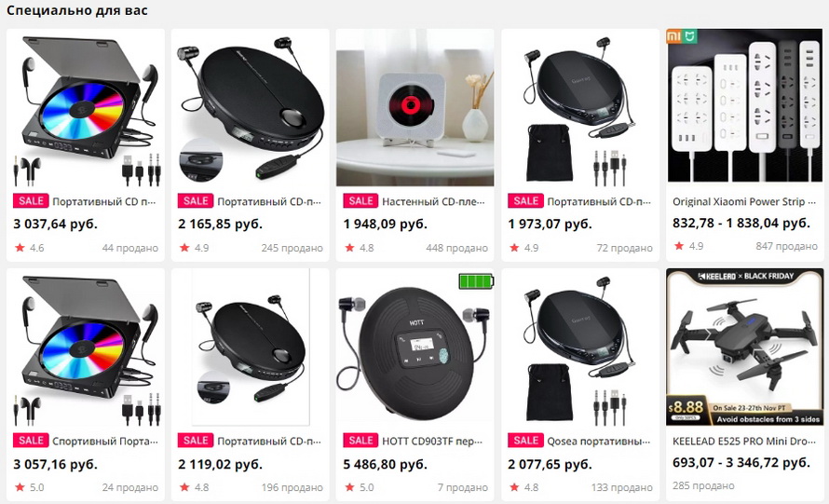Click the SALE badge on the wall-mounted CD player
Screen dimensions: 829x504
[360, 201]
